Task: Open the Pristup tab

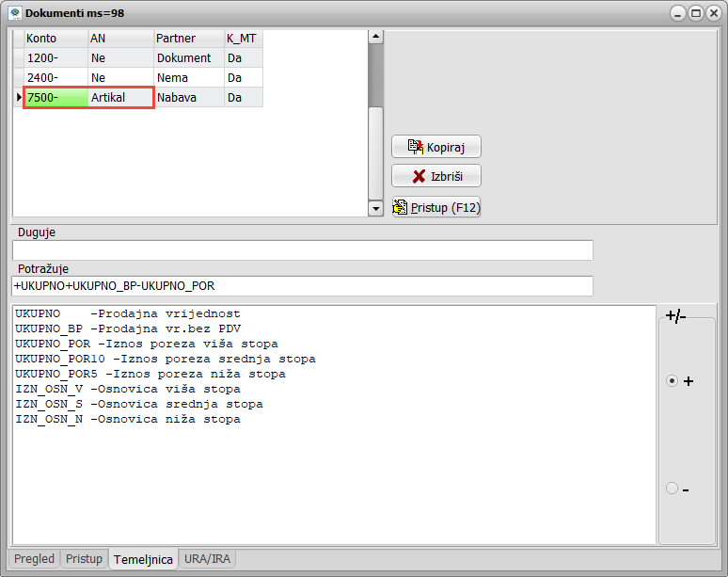Action: pos(84,559)
